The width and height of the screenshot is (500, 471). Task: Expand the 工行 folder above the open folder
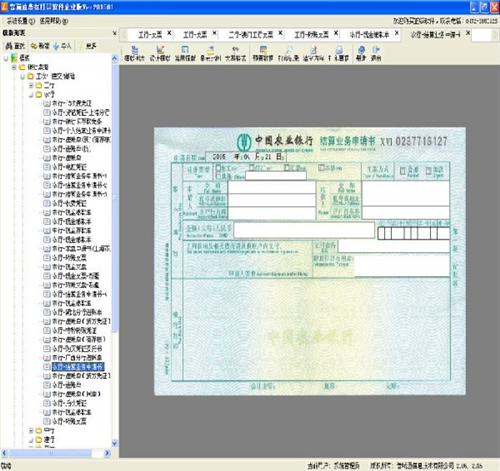pos(31,86)
